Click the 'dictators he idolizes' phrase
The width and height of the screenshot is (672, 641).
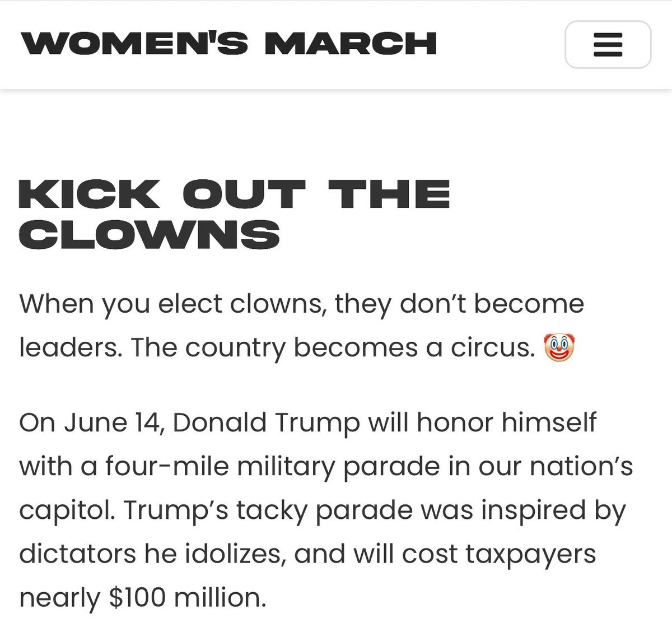(x=152, y=554)
